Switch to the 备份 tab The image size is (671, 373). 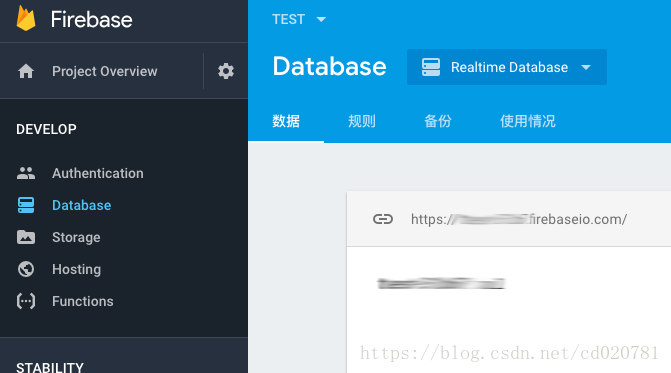tap(437, 121)
